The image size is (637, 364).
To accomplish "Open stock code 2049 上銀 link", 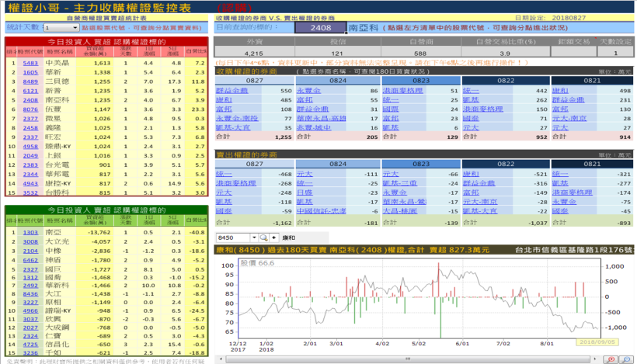I will [x=30, y=156].
